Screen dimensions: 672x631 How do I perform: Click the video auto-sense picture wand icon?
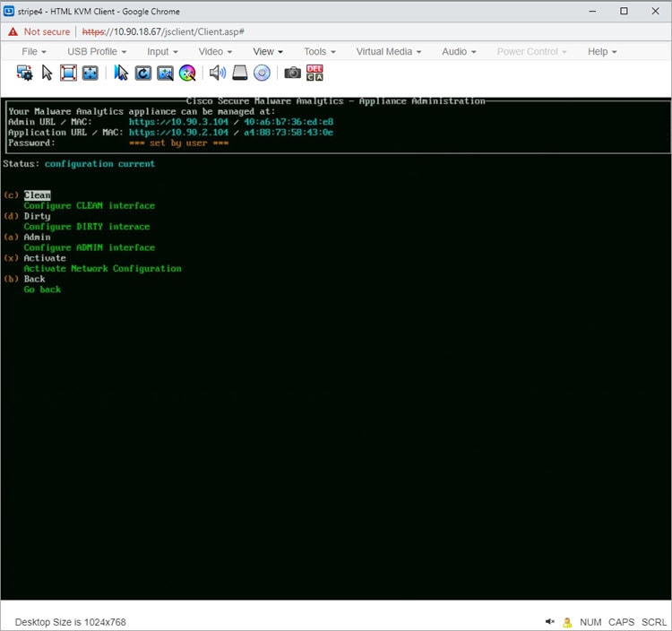coord(165,73)
